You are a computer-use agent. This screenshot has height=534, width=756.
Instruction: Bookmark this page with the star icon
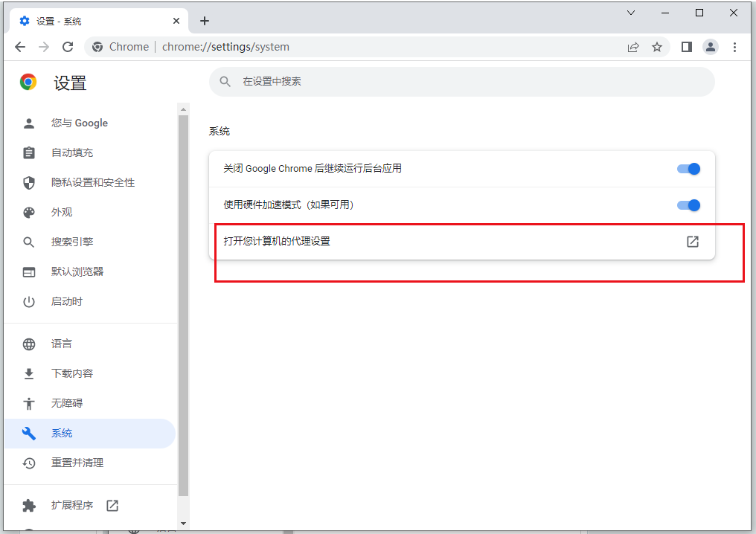coord(657,47)
